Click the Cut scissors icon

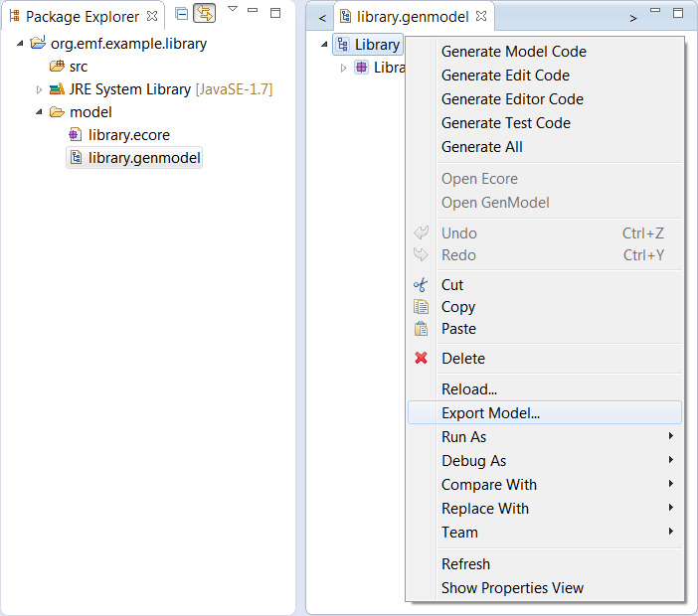pos(421,284)
